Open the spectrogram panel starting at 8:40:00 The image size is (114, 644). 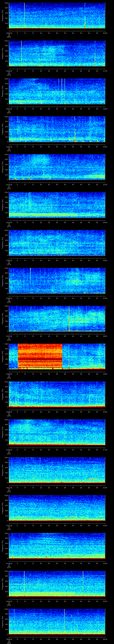pyautogui.click(x=57, y=432)
